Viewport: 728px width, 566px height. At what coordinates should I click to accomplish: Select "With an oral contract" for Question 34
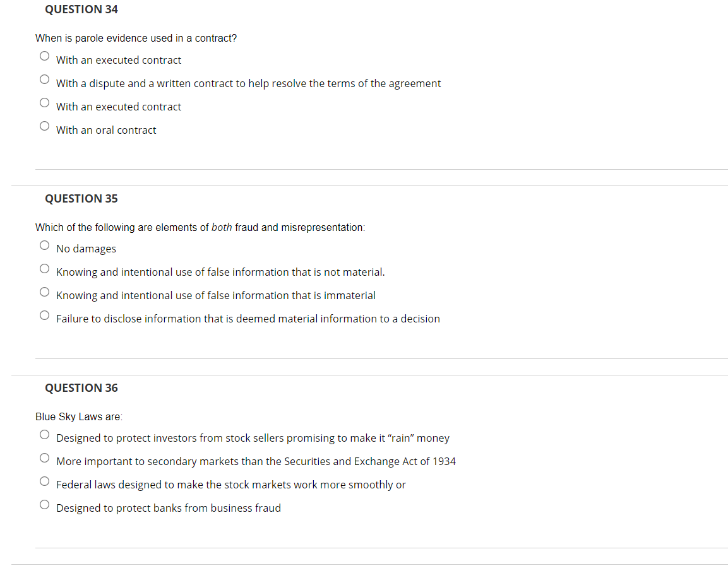44,126
